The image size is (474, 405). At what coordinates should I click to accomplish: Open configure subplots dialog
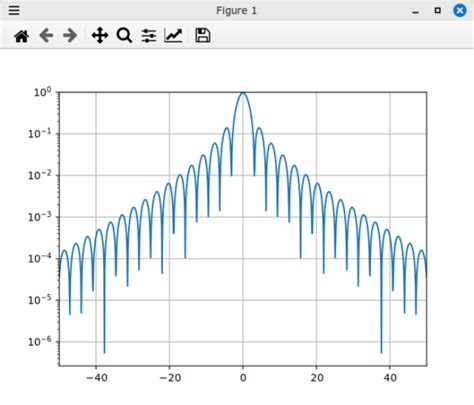pos(149,36)
